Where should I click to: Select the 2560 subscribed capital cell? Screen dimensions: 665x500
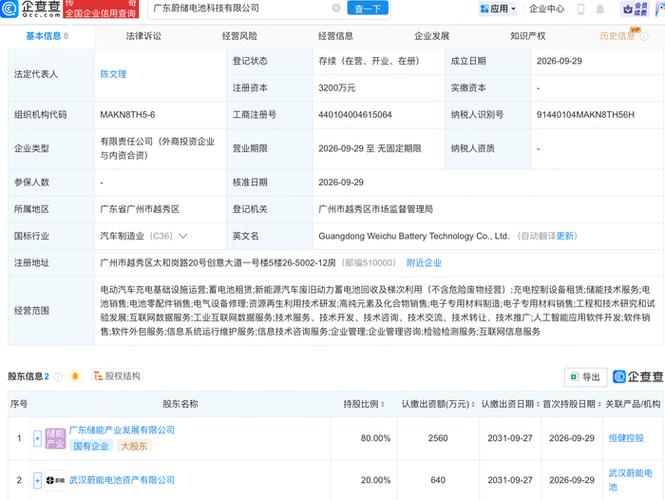pyautogui.click(x=438, y=438)
